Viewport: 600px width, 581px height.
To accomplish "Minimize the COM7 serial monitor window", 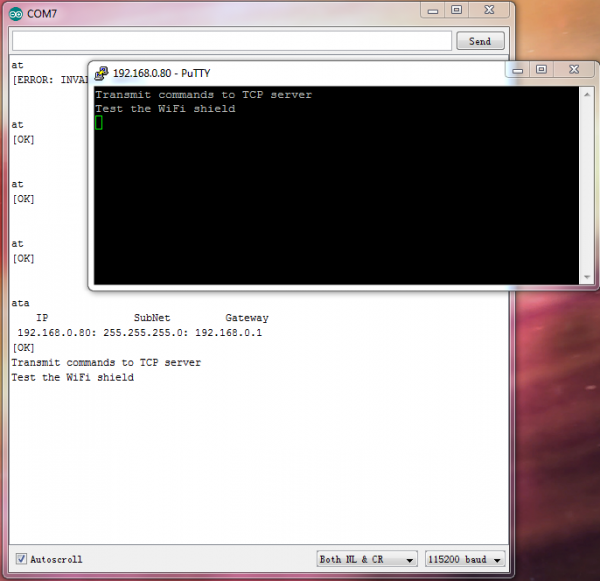I will click(x=433, y=11).
